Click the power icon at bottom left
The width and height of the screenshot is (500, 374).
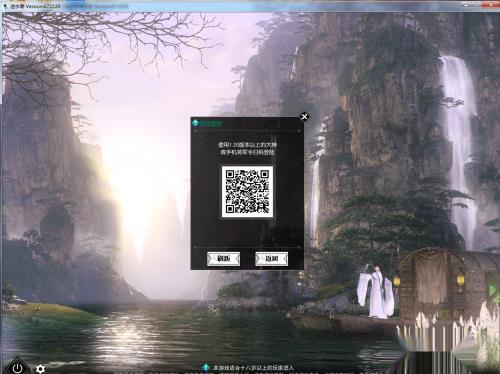pos(17,368)
